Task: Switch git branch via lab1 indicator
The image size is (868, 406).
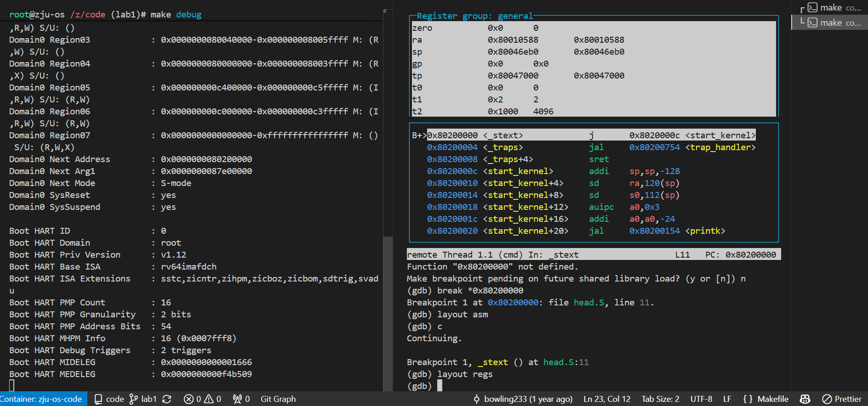Action: [x=143, y=399]
